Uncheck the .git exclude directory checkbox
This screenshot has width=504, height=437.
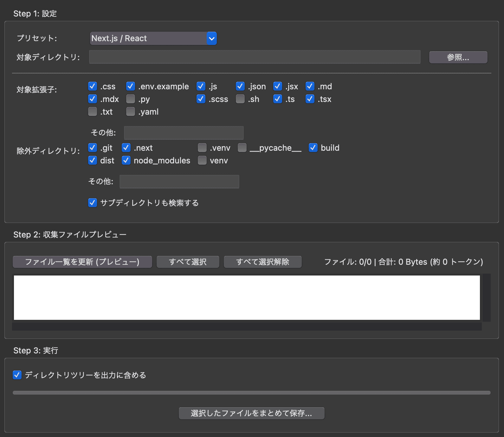coord(92,148)
